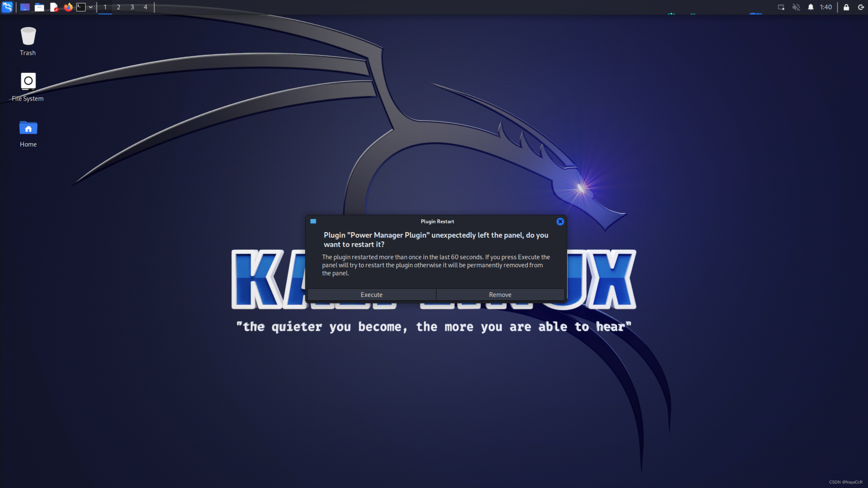Click the Plugin Restart dialog window icon
868x488 pixels.
tap(313, 221)
